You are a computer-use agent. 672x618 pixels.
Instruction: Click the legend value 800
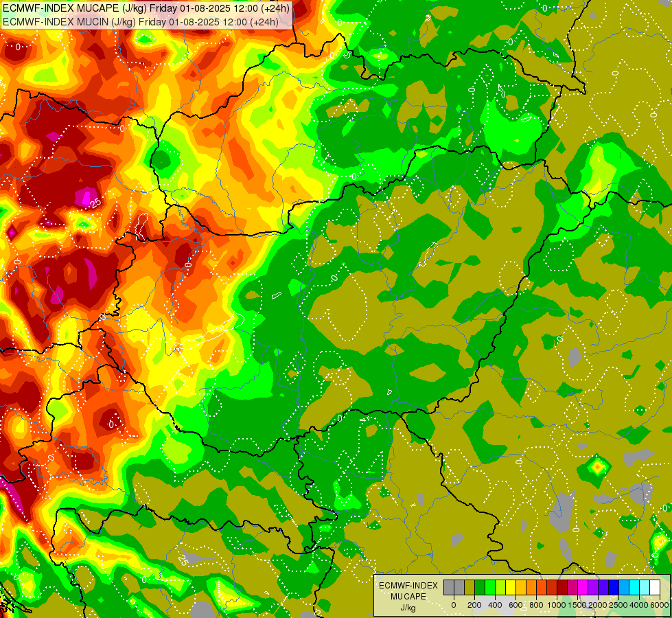click(536, 605)
